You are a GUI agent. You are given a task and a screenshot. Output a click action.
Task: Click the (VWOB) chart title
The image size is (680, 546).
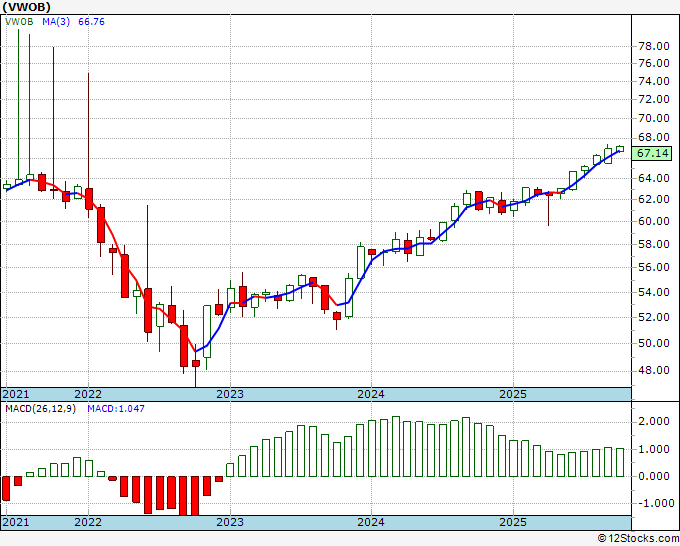pos(27,7)
